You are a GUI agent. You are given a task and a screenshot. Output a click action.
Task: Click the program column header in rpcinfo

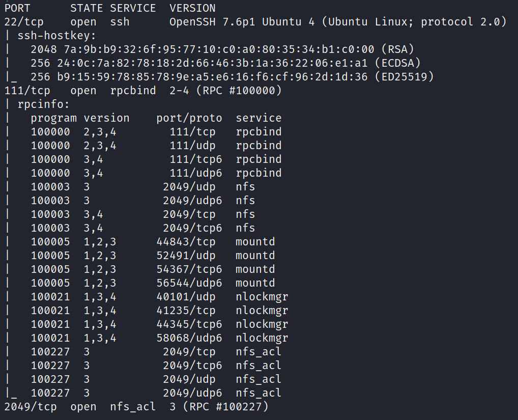[54, 118]
